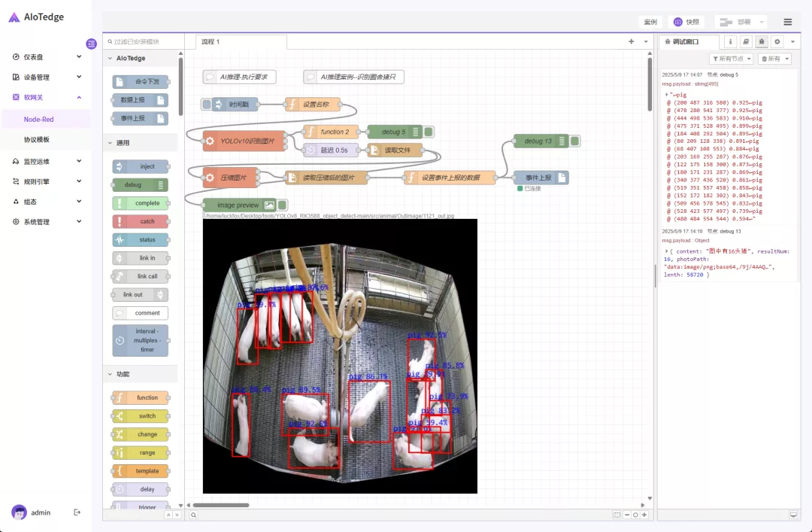Toggle the canvas navigator map icon
812x532 pixels.
pos(617,515)
